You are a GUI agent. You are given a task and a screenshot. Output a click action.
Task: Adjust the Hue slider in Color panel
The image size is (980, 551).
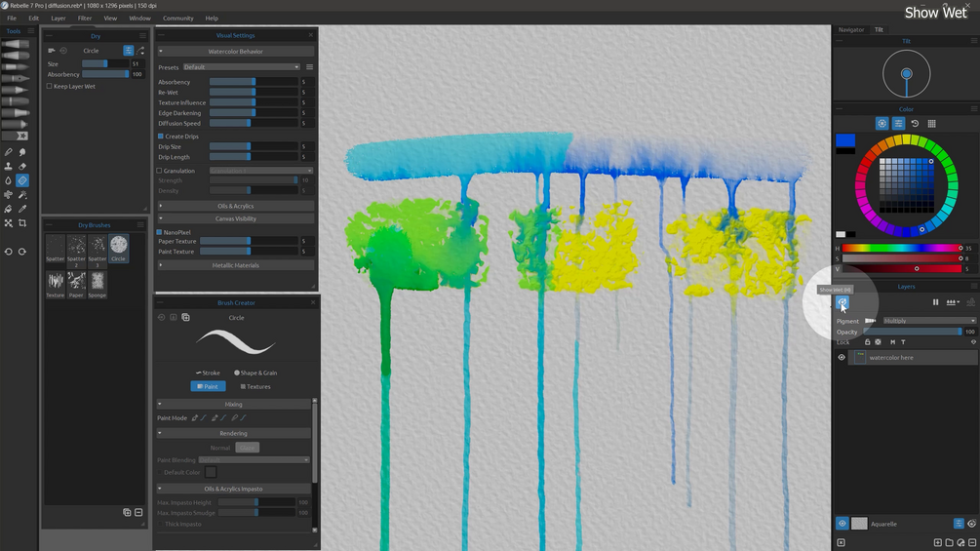pyautogui.click(x=902, y=248)
